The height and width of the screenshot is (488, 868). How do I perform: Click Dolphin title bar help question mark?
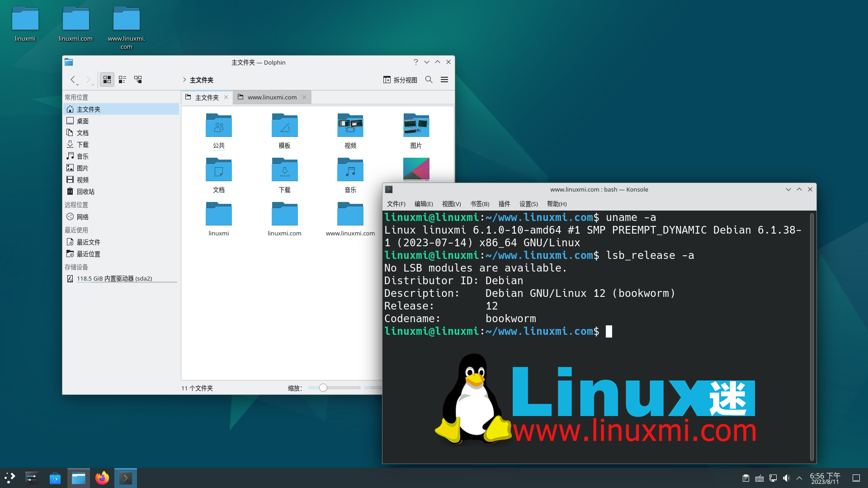point(415,62)
